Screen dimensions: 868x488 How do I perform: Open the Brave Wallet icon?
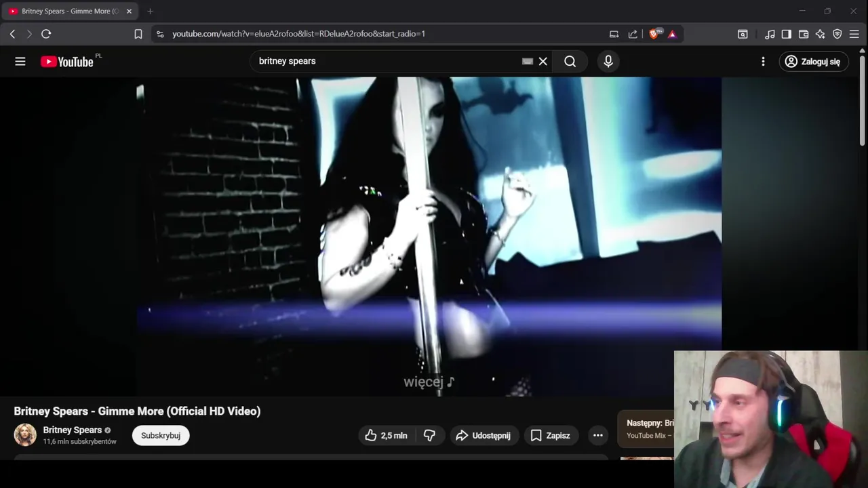tap(804, 34)
